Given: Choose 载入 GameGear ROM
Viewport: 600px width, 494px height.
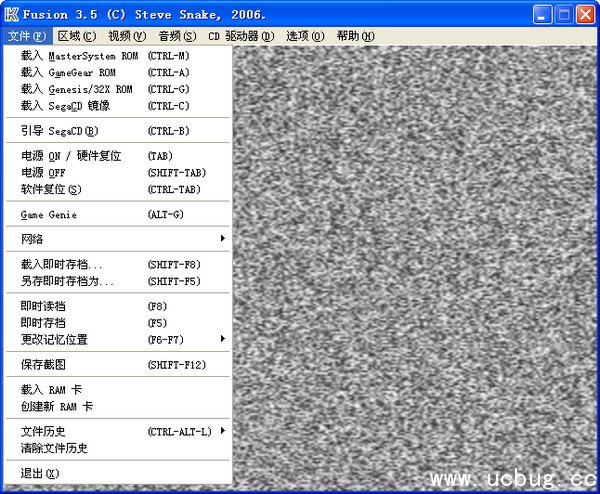Looking at the screenshot, I should tap(118, 72).
